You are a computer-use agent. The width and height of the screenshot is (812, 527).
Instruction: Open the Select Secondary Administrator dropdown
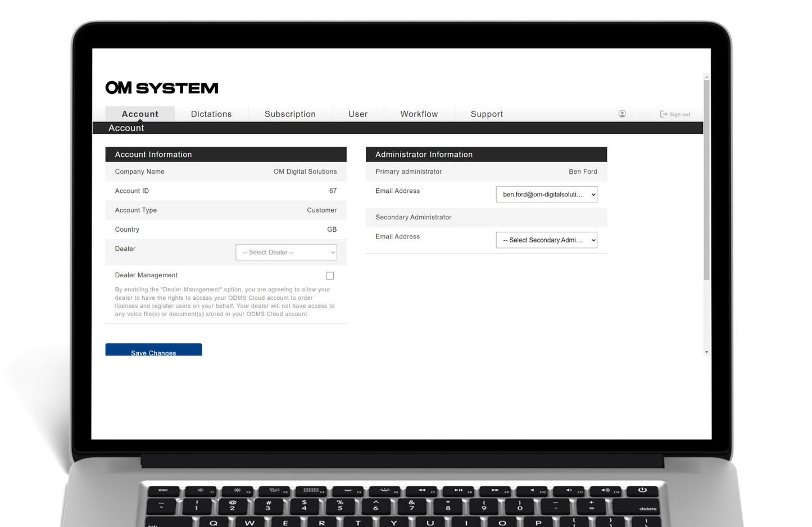[546, 240]
